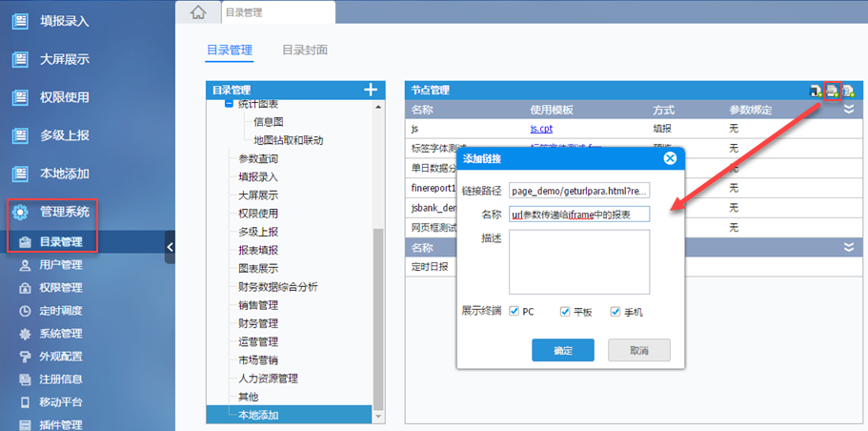This screenshot has width=868, height=431.
Task: Open the js.cpt template link
Action: click(x=541, y=129)
